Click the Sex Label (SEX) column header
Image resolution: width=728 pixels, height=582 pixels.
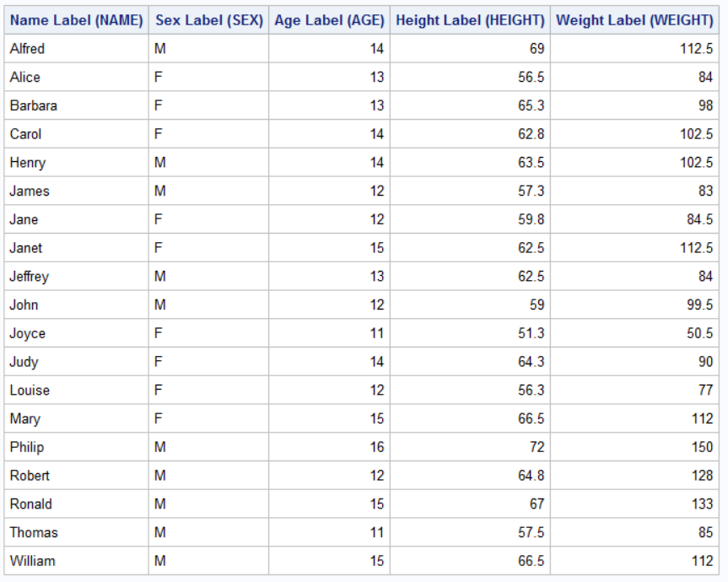208,20
